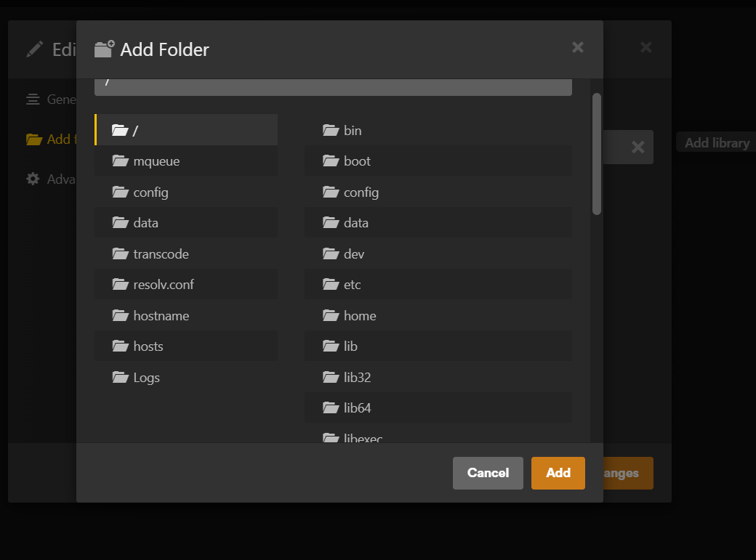Viewport: 756px width, 560px height.
Task: Choose the Logs folder
Action: coord(186,377)
